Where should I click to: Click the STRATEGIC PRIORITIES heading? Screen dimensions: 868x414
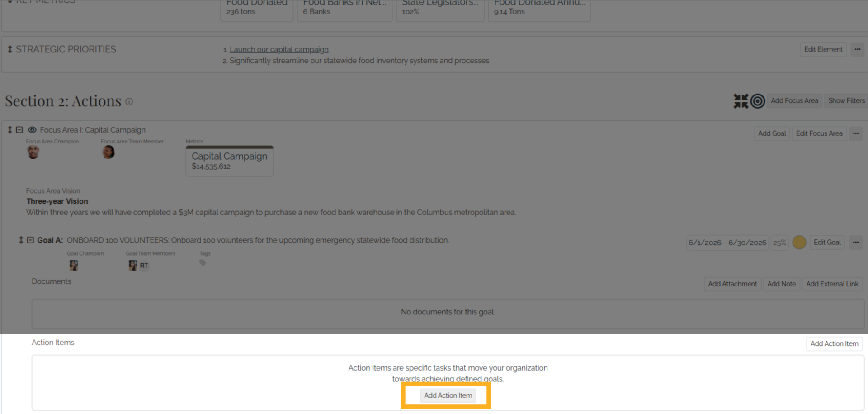[x=66, y=49]
